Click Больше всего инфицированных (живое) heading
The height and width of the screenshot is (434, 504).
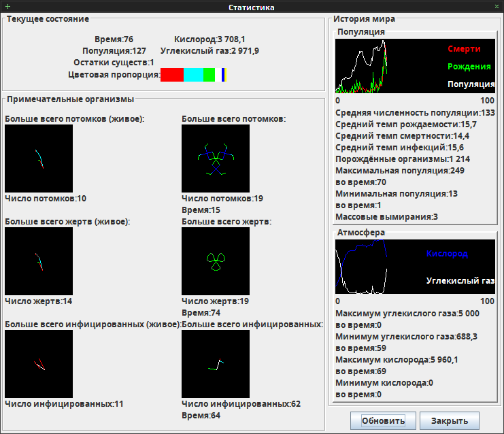coord(93,324)
